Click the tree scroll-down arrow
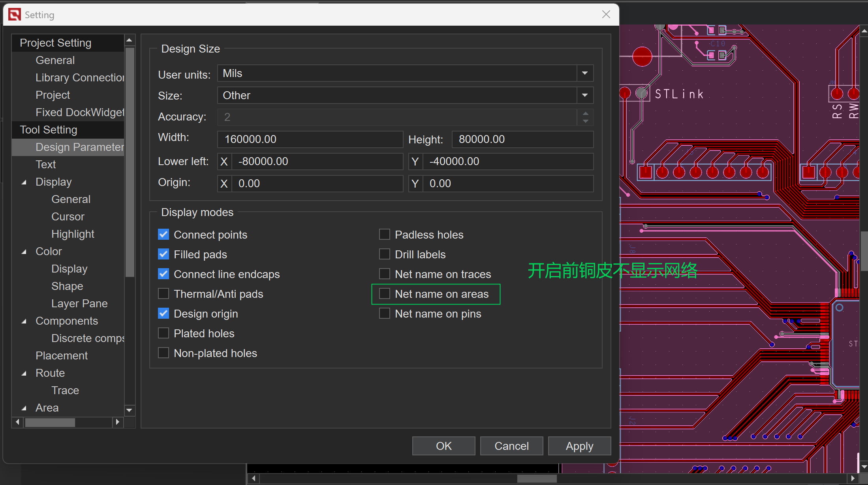This screenshot has width=868, height=485. [x=129, y=410]
